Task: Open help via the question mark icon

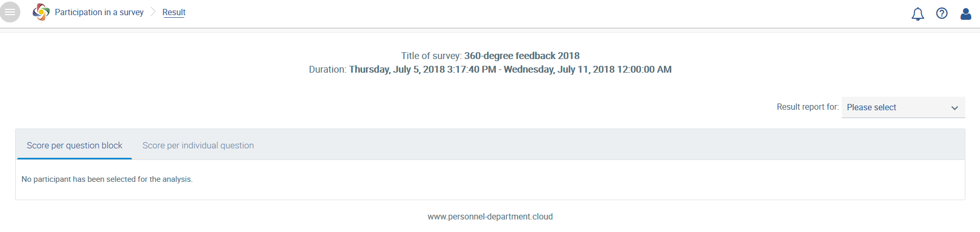Action: 941,14
